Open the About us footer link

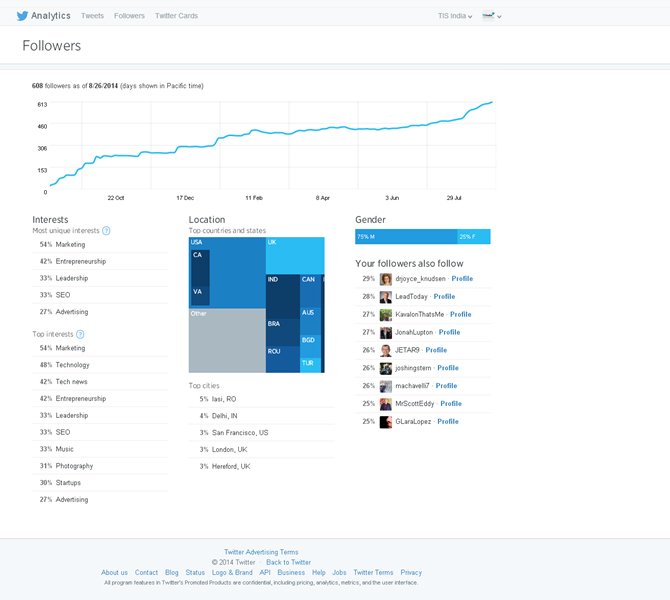(x=114, y=573)
